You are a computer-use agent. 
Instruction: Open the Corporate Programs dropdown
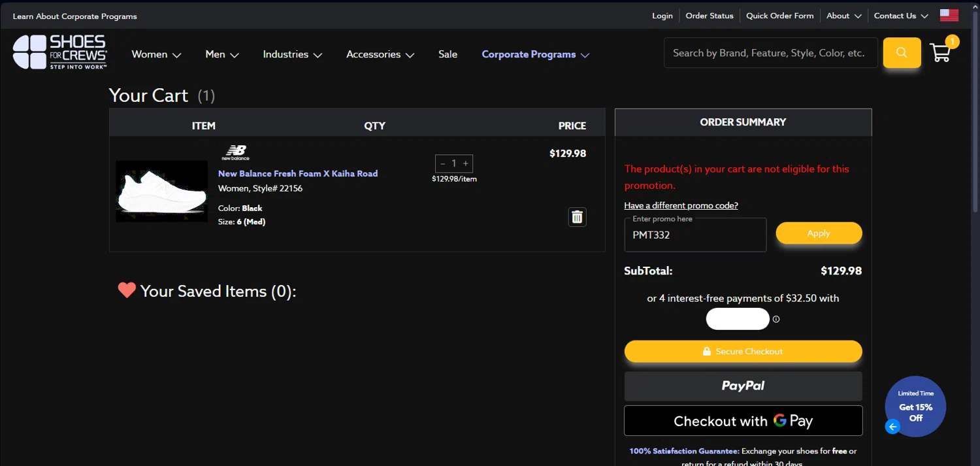coord(536,54)
